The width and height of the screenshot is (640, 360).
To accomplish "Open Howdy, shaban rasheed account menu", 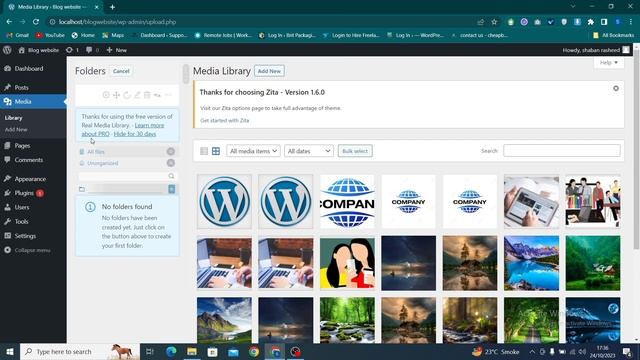I will pos(596,50).
